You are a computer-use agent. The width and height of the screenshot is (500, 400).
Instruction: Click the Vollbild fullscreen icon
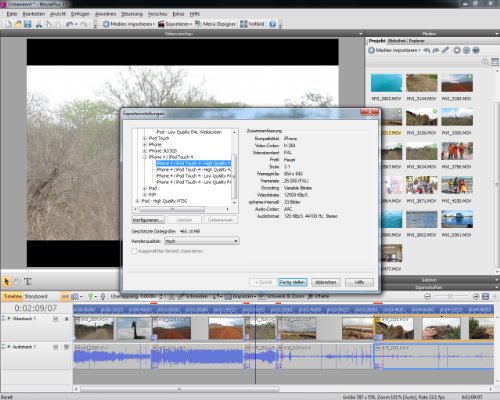pyautogui.click(x=244, y=24)
